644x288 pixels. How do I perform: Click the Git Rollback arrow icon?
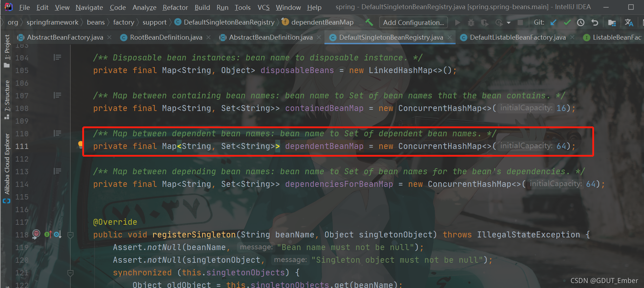click(595, 22)
